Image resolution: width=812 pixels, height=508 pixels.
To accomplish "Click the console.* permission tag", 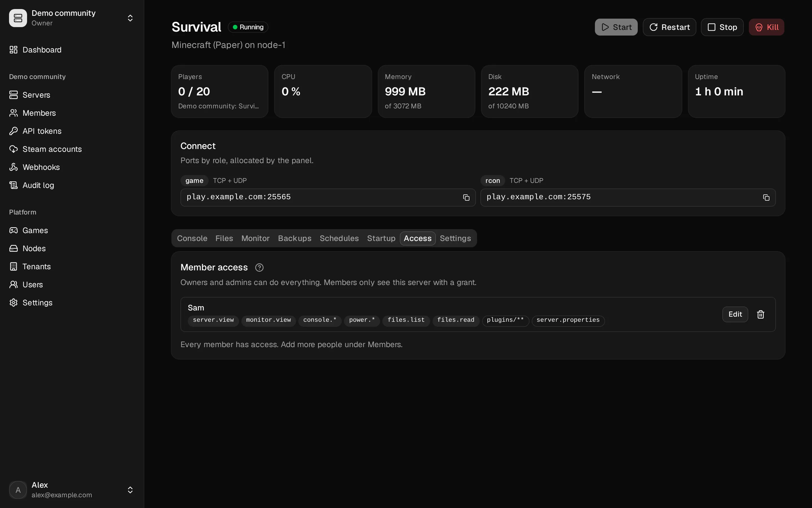I will tap(320, 320).
